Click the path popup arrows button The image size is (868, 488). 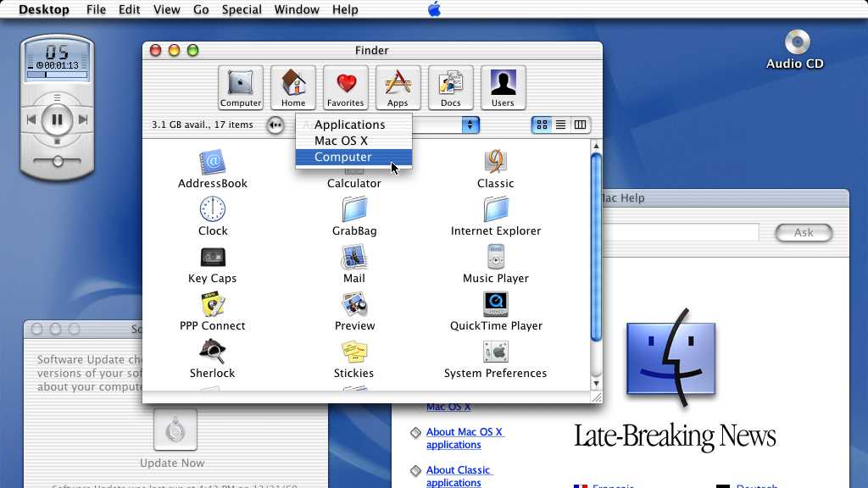click(470, 125)
